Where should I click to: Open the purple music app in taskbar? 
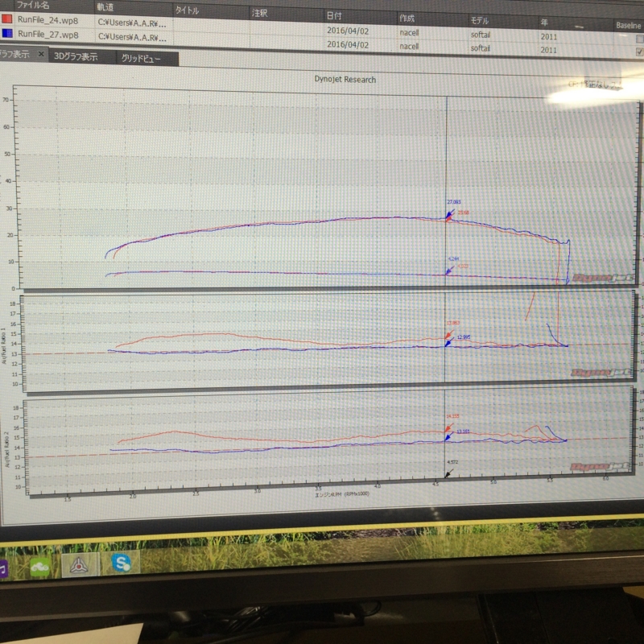tap(3, 569)
